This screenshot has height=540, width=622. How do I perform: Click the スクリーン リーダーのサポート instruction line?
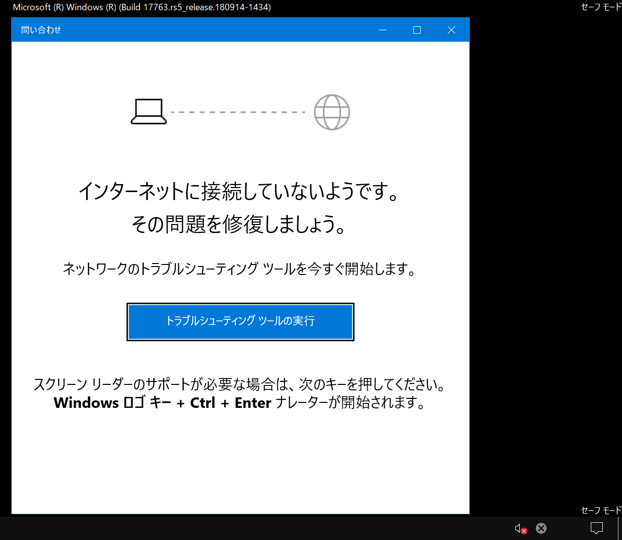point(240,384)
